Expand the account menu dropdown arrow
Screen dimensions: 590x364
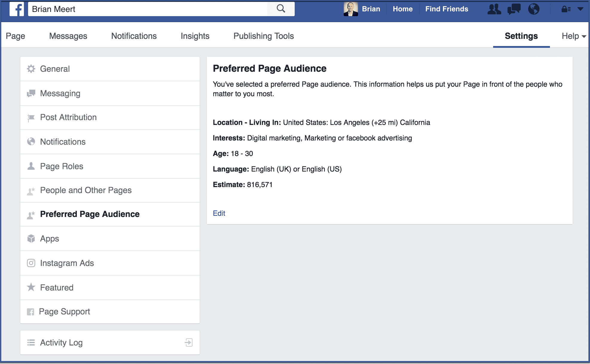click(x=580, y=9)
